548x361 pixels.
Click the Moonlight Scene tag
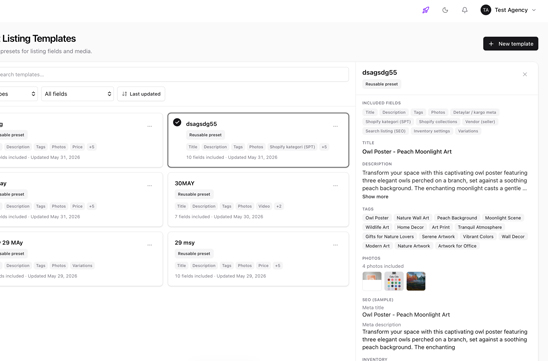point(503,218)
